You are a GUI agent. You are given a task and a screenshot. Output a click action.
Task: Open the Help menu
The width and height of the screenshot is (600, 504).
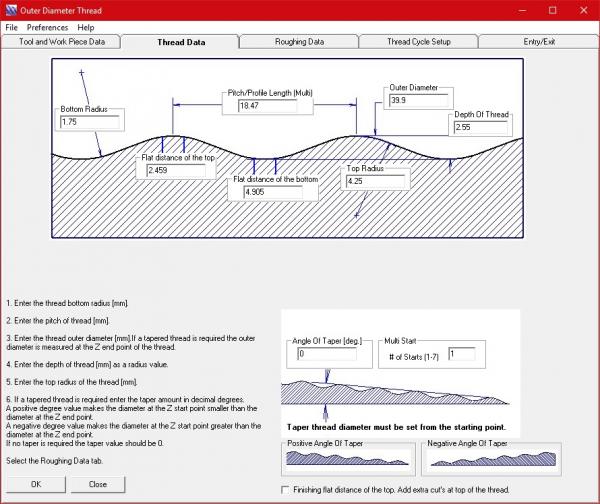pyautogui.click(x=86, y=27)
